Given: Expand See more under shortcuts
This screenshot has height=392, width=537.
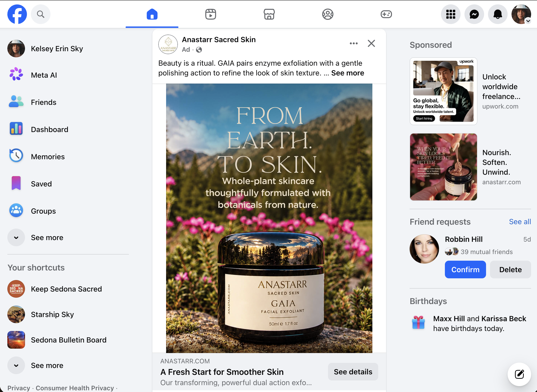Looking at the screenshot, I should (68, 365).
